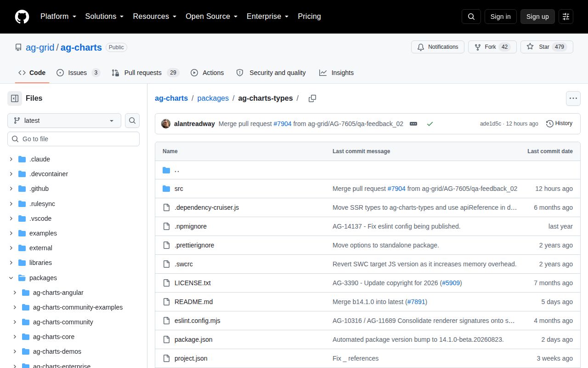Open the ag-grid owner link
The width and height of the screenshot is (588, 368).
point(40,47)
